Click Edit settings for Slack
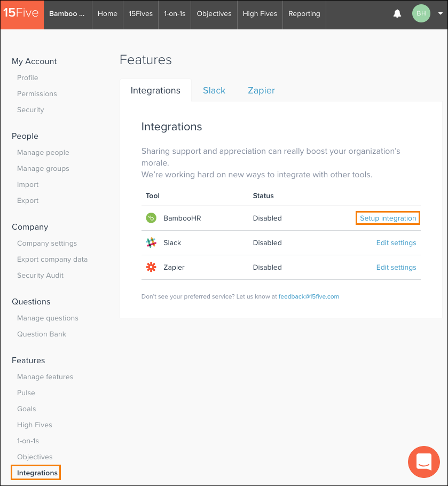This screenshot has width=448, height=486. [x=396, y=242]
